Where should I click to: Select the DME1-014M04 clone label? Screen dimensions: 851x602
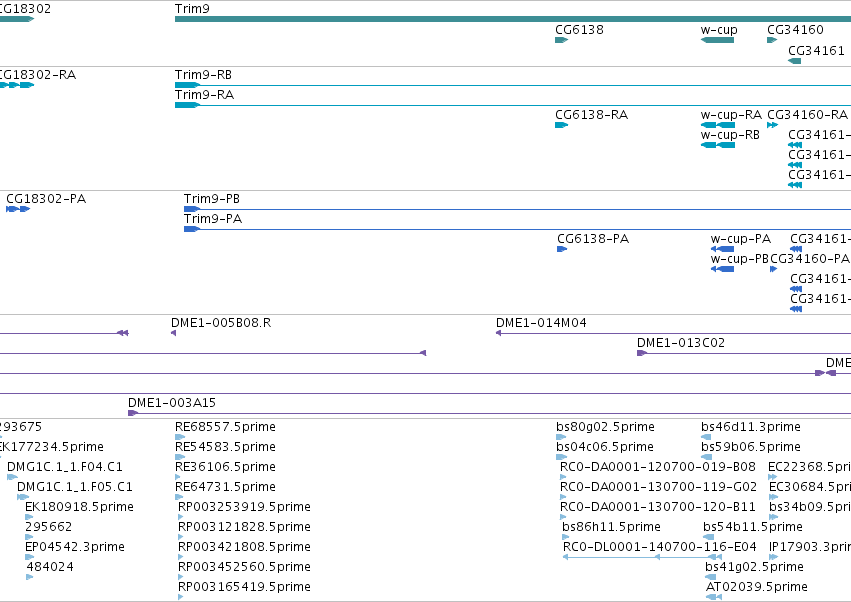tap(541, 323)
